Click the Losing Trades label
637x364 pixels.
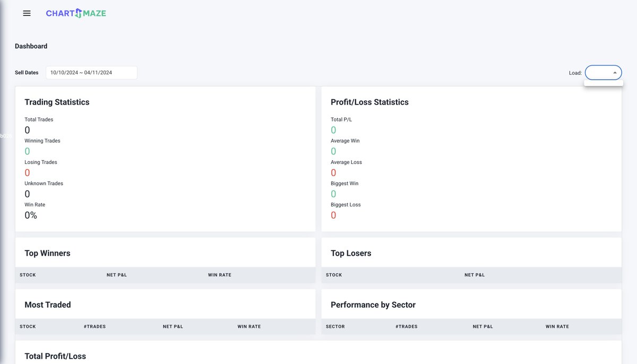41,162
